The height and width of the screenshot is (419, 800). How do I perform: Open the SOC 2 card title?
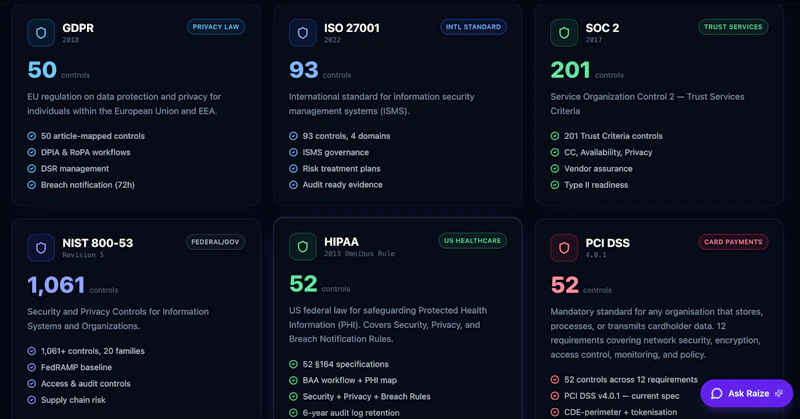[602, 28]
